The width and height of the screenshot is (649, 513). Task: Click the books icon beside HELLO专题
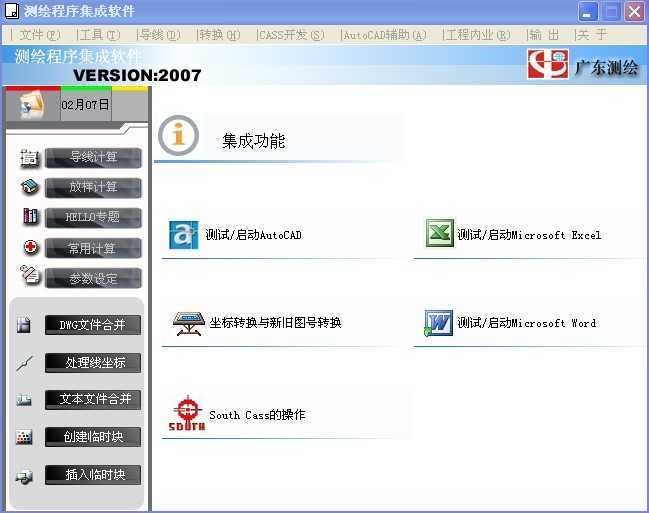[31, 217]
